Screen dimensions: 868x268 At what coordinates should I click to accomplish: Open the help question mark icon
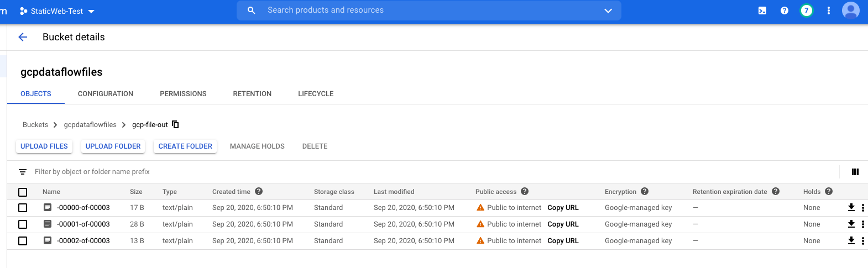784,10
